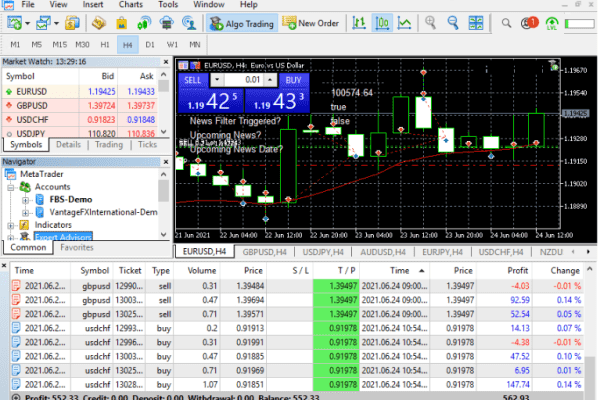Zoom in the chart
Image resolution: width=600 pixels, height=400 pixels.
[430, 23]
